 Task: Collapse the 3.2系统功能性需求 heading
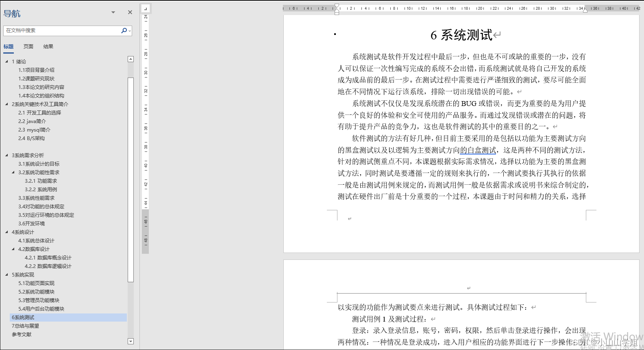[13, 173]
